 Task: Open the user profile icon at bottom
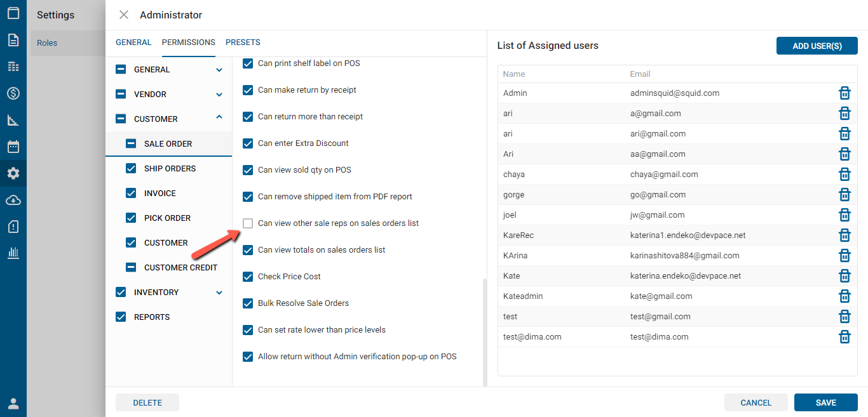(13, 404)
